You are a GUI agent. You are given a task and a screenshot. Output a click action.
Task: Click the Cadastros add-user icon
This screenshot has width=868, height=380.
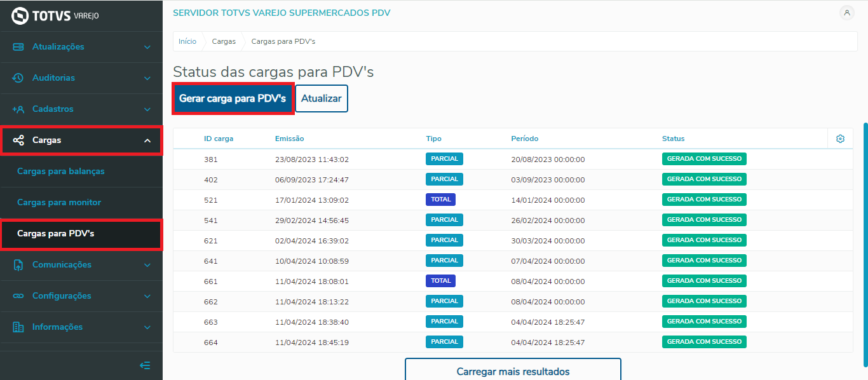tap(18, 109)
